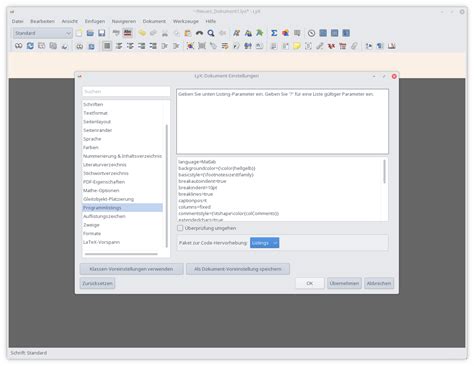Click Klassen-Voreinstellungen verwenden button
Screen dimensions: 474x366
pos(131,269)
